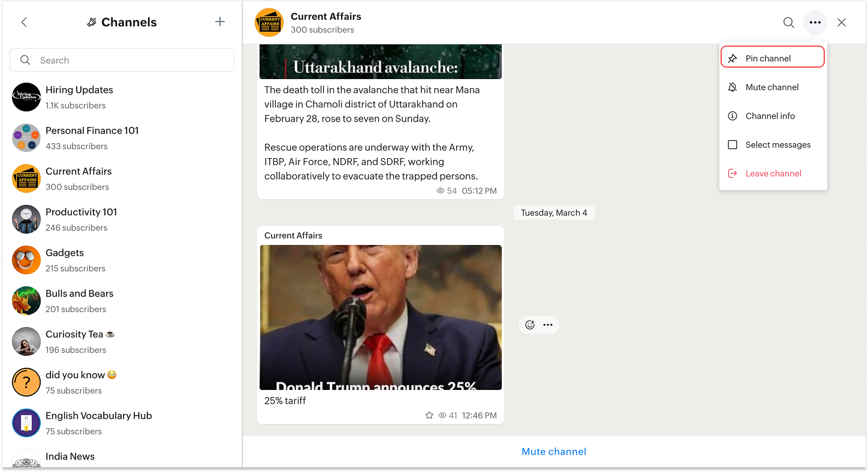Click the Current Affairs header avatar icon

(269, 23)
